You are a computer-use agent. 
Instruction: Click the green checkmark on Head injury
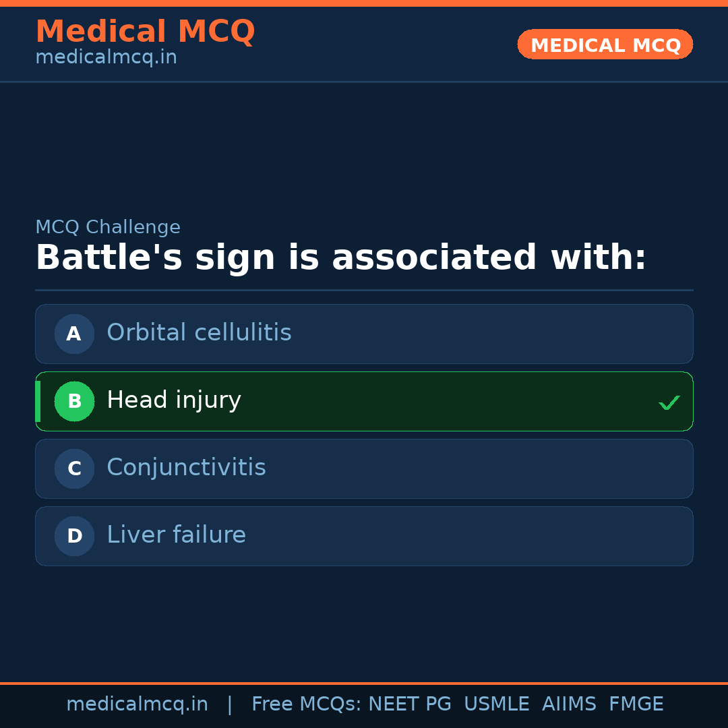tap(669, 402)
